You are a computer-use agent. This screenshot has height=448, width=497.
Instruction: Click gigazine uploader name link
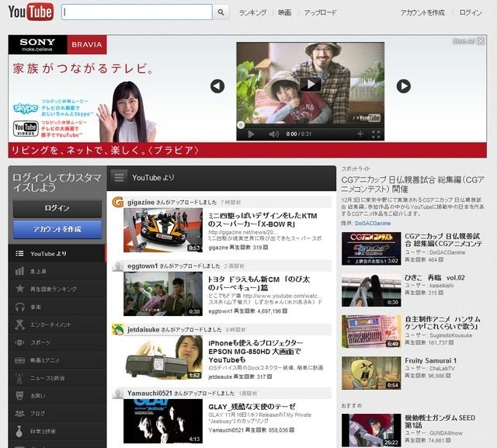tap(141, 202)
